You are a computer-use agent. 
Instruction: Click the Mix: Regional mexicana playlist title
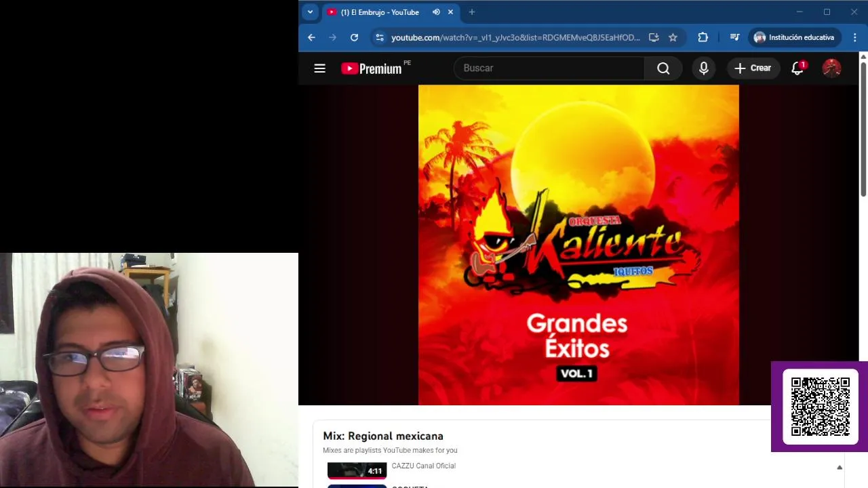coord(383,436)
